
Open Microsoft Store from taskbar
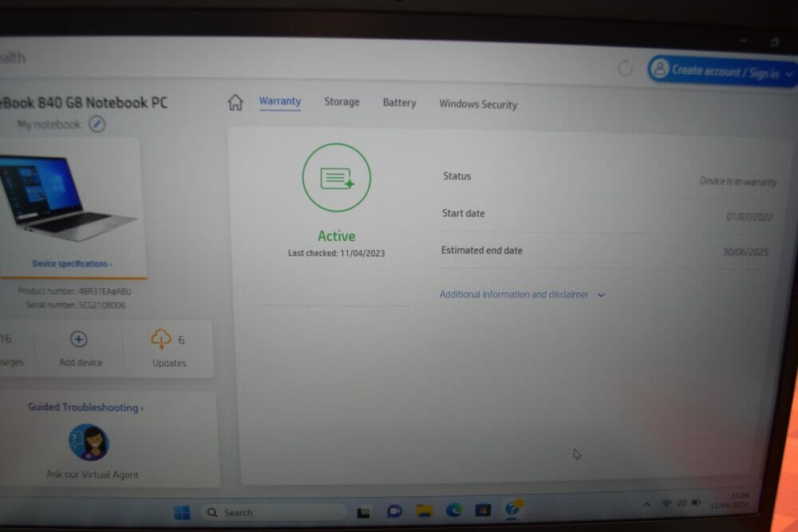coord(483,510)
